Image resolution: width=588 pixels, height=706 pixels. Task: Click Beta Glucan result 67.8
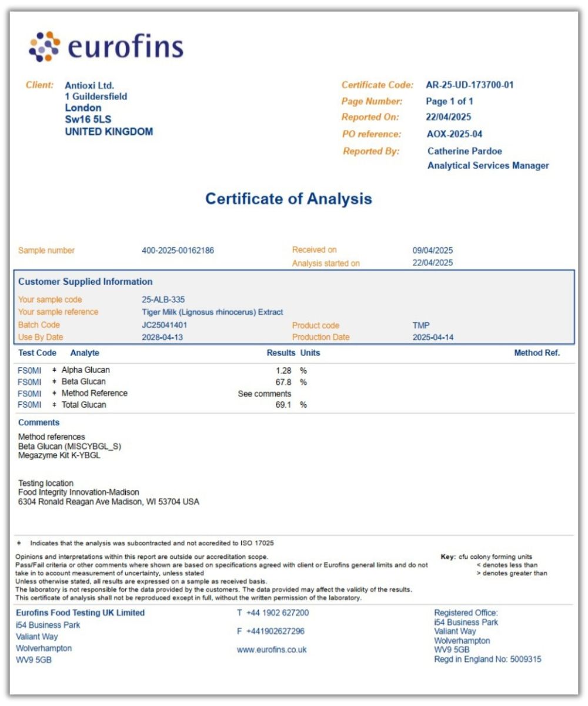[283, 382]
